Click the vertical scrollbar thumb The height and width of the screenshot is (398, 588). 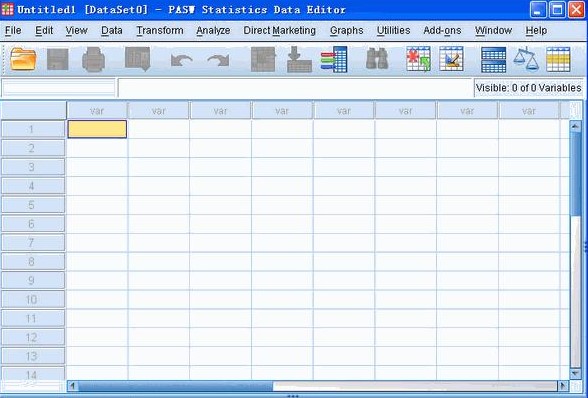click(x=575, y=174)
